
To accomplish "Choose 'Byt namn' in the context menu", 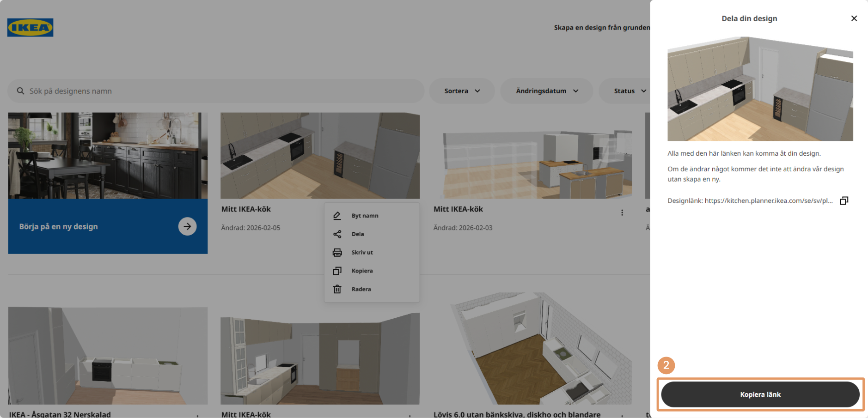I will (x=372, y=216).
